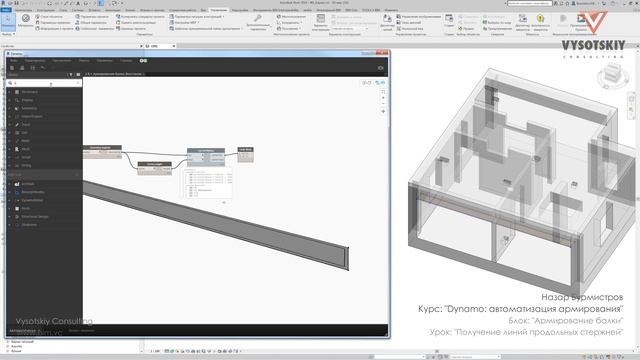The width and height of the screenshot is (640, 360).
Task: Open the Coordinates (Координаты) dropdown
Action: (290, 22)
